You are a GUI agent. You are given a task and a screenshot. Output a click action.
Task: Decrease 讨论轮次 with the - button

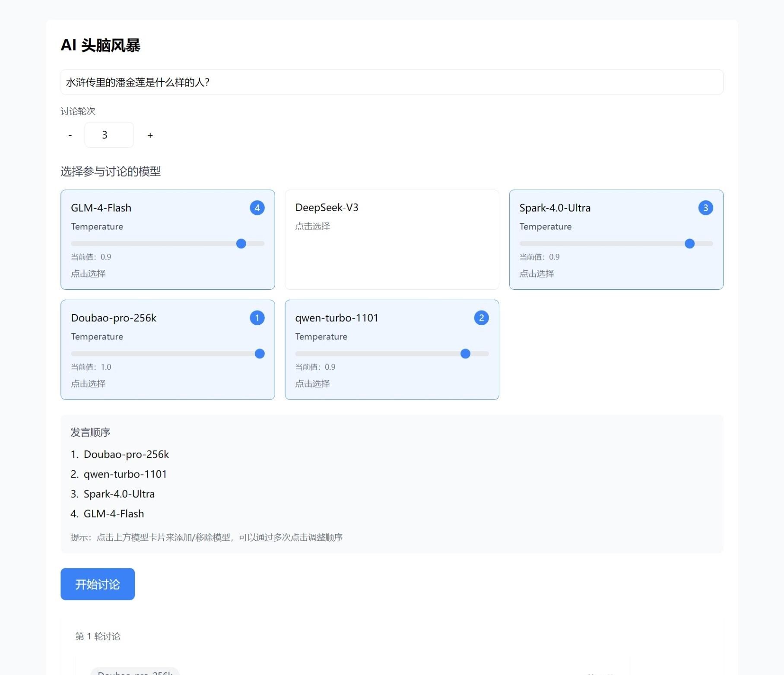tap(70, 135)
